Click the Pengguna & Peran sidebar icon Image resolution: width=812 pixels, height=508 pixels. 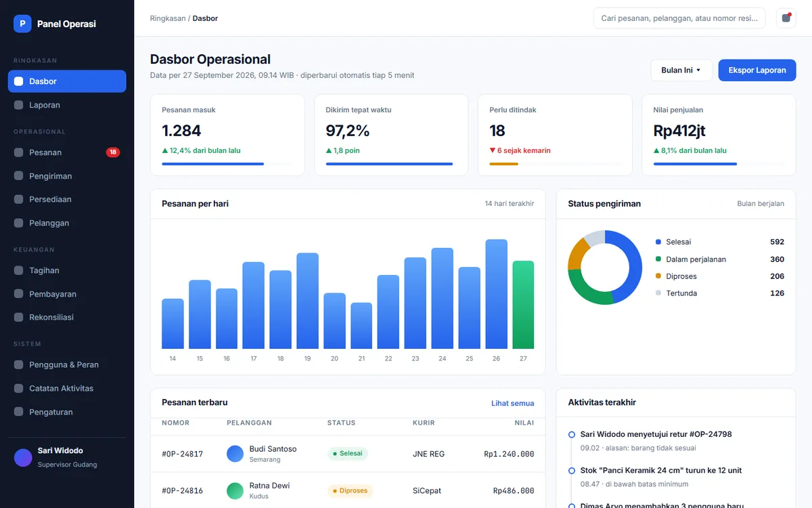pos(18,364)
